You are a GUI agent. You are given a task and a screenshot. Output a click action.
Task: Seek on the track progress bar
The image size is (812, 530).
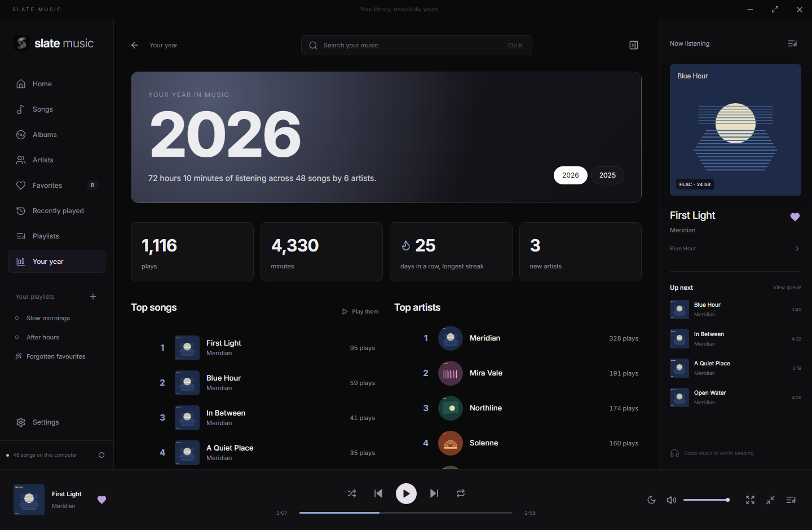(406, 513)
